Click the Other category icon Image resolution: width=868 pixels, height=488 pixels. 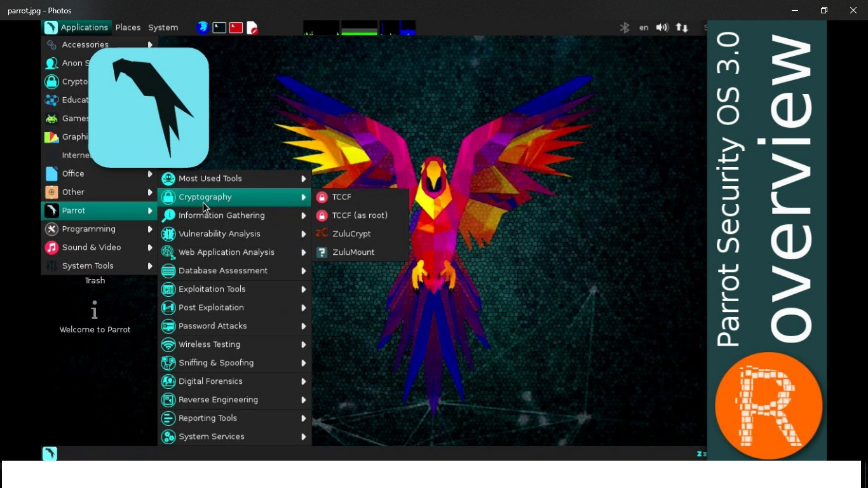pyautogui.click(x=52, y=192)
